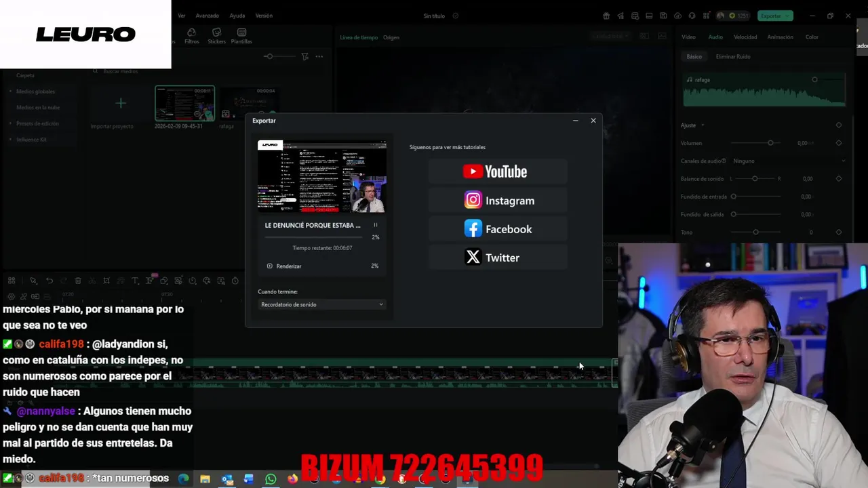
Task: Open Versión menu
Action: click(x=264, y=16)
